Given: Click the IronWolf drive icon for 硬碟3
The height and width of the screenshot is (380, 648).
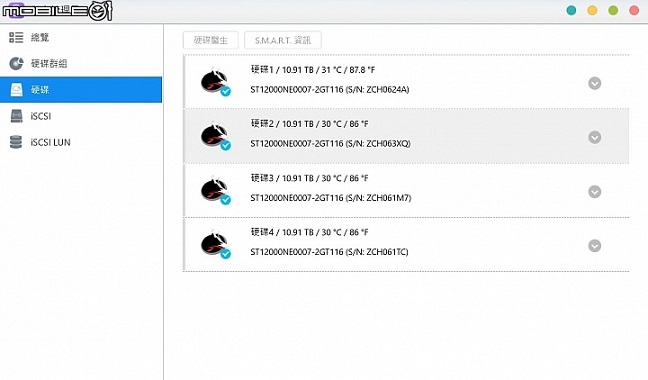Looking at the screenshot, I should click(x=215, y=189).
